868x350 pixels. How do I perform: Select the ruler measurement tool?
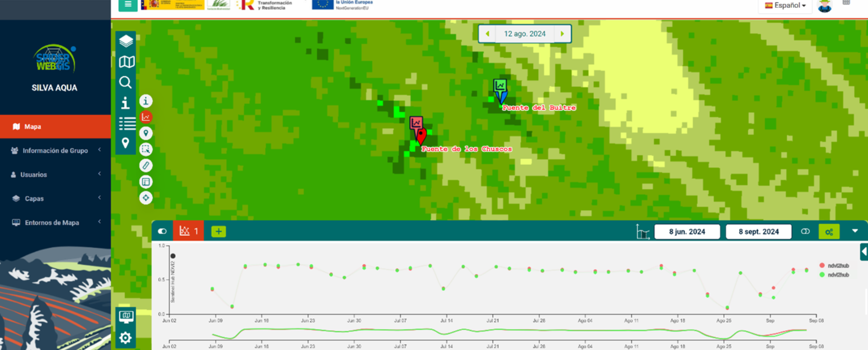(x=146, y=166)
